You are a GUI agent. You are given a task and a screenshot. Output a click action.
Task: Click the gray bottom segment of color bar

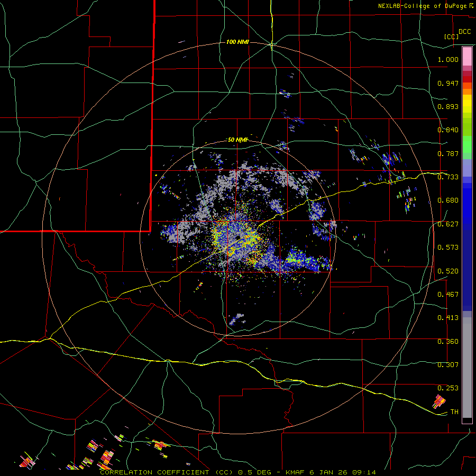(x=467, y=368)
